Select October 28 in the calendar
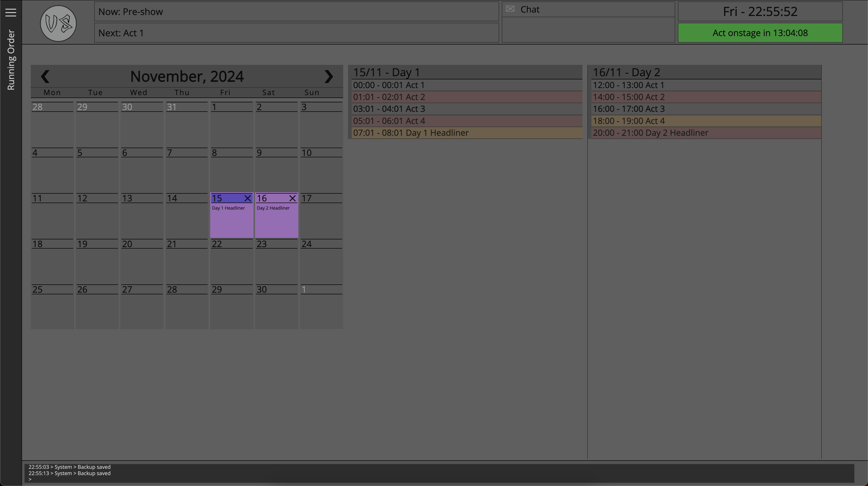The width and height of the screenshot is (868, 486). pos(52,124)
